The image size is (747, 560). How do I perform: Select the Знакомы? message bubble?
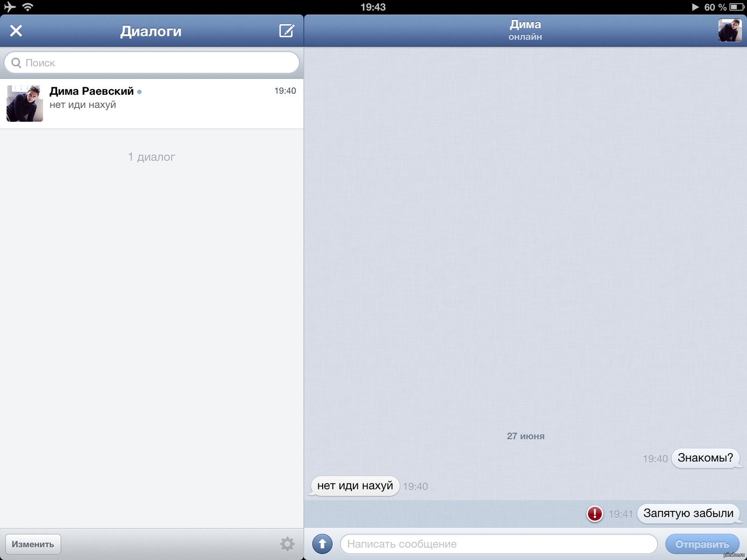point(705,458)
